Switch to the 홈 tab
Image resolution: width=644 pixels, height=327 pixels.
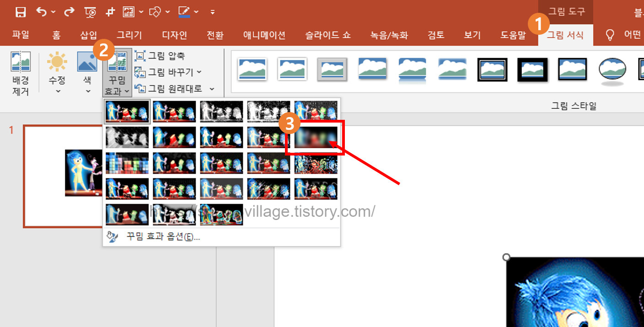click(57, 35)
